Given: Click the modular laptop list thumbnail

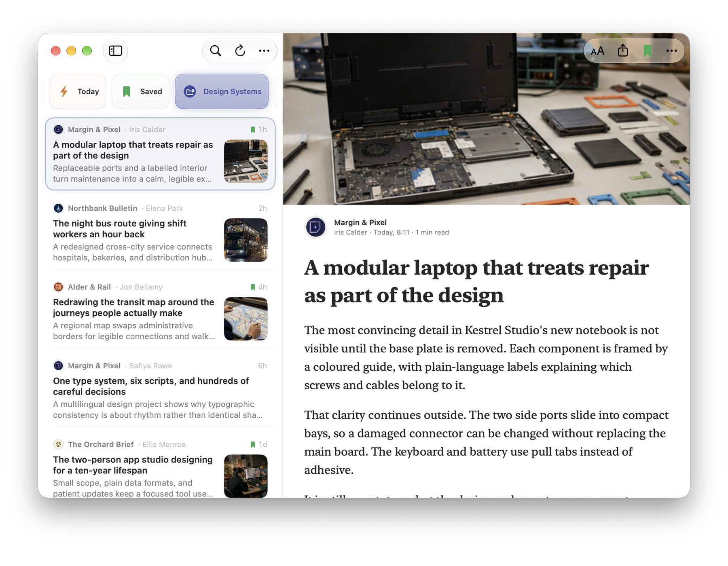Looking at the screenshot, I should click(x=246, y=161).
